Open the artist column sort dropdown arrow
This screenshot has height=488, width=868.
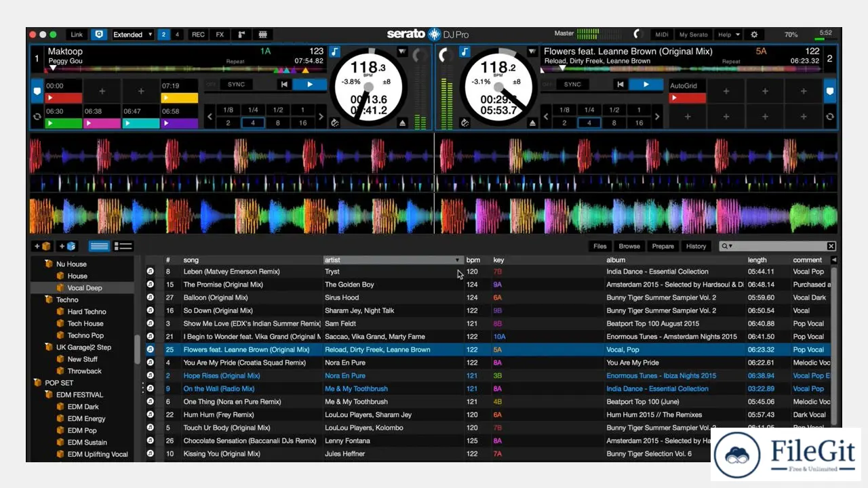click(x=458, y=260)
